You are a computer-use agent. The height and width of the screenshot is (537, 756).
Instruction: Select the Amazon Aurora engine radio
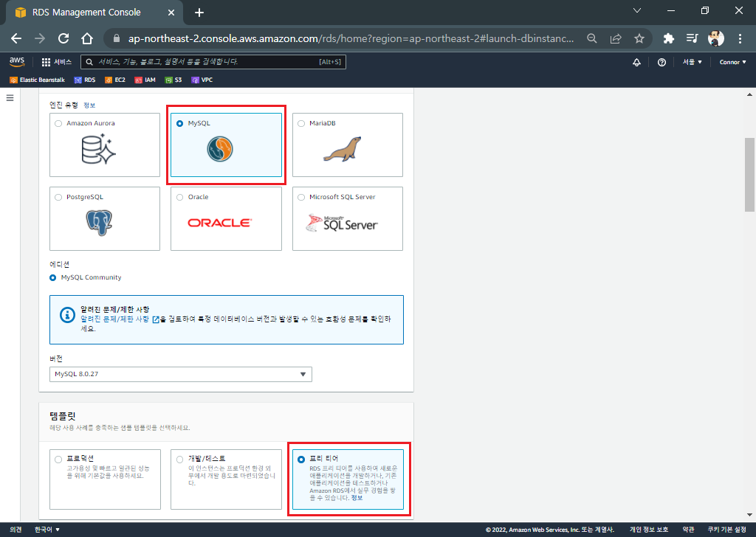[58, 124]
